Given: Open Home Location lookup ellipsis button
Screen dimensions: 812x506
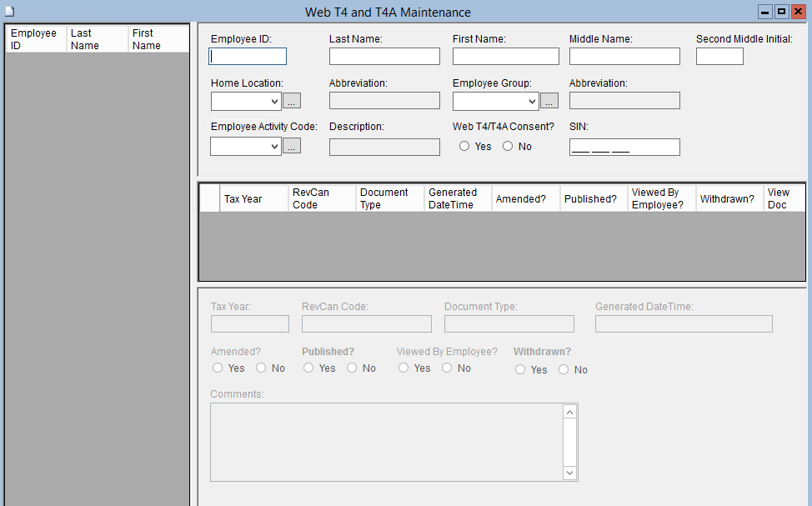Looking at the screenshot, I should pos(291,101).
